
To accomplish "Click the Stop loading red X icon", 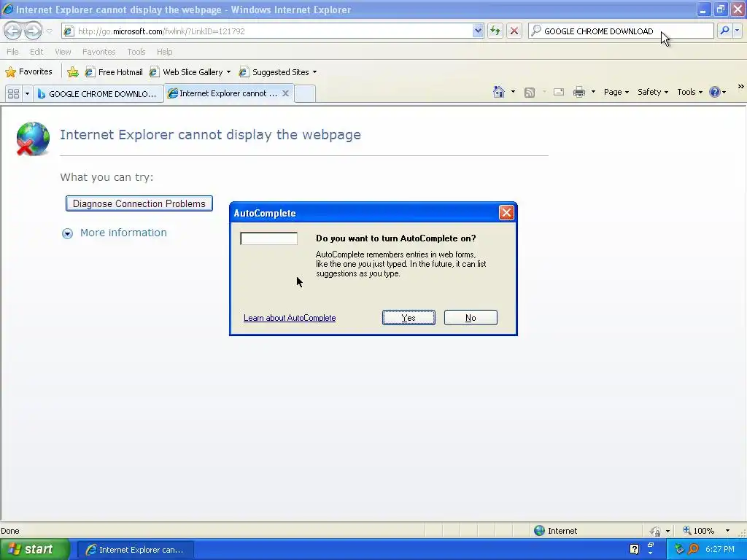I will [514, 31].
